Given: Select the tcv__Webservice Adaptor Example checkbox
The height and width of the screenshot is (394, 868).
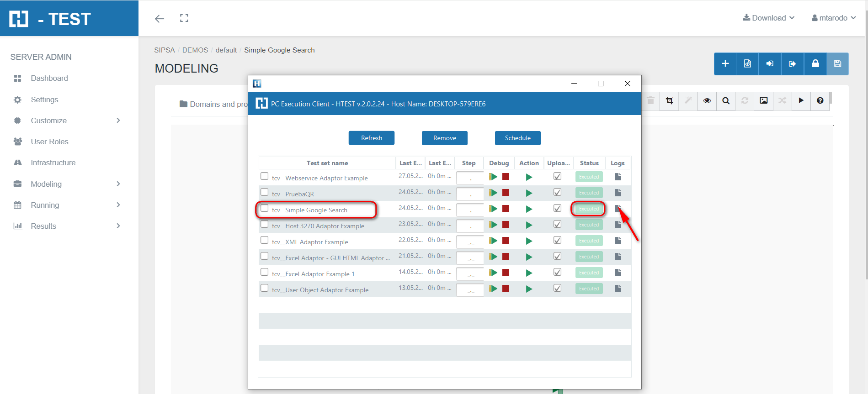Looking at the screenshot, I should pyautogui.click(x=265, y=176).
